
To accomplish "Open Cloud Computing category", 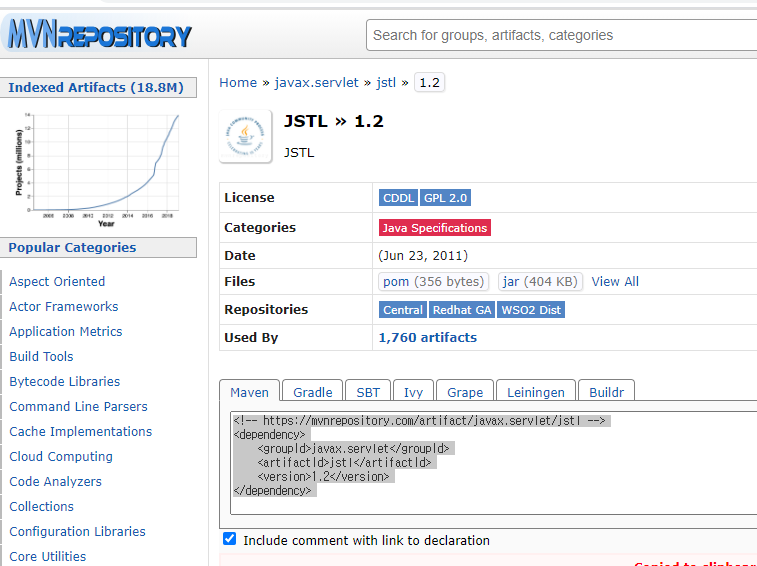I will [x=61, y=456].
